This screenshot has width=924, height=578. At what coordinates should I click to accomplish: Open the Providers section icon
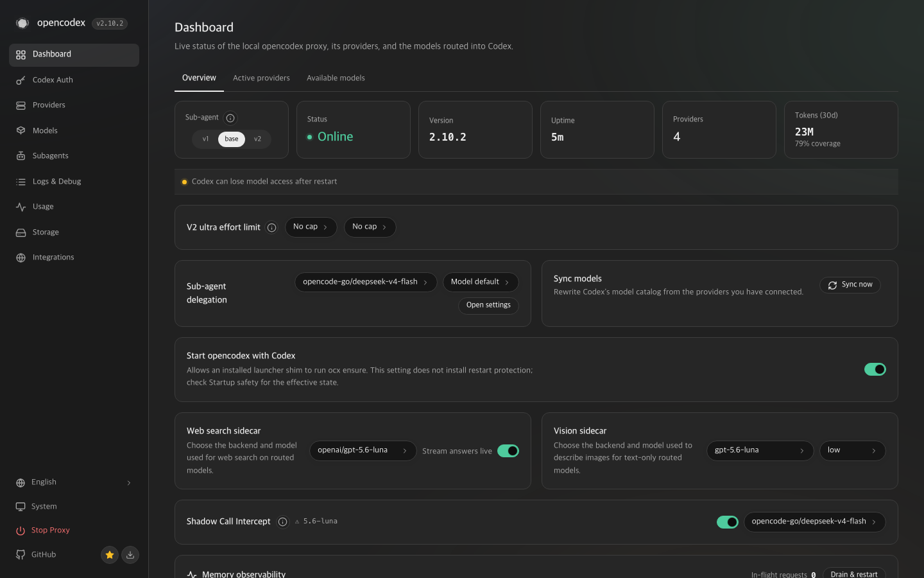click(x=21, y=105)
